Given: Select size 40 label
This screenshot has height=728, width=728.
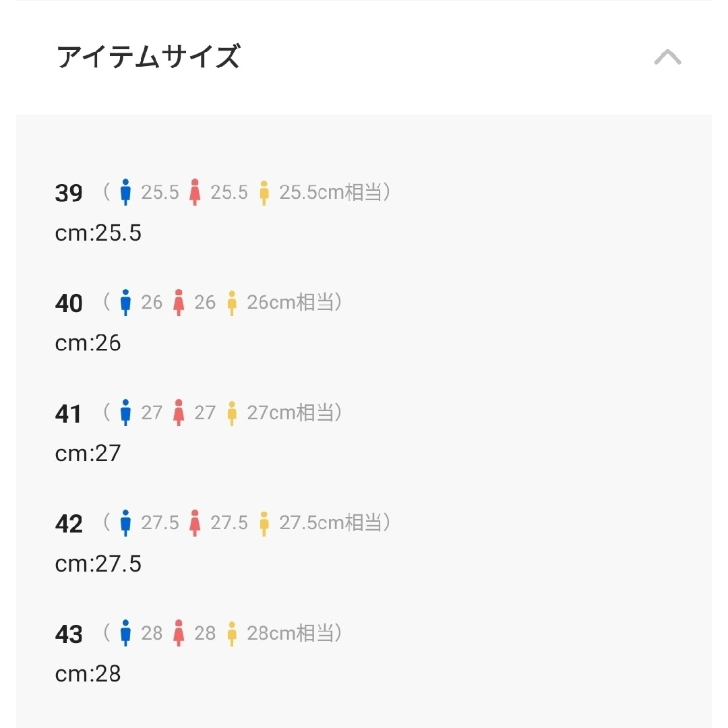Looking at the screenshot, I should tap(69, 303).
